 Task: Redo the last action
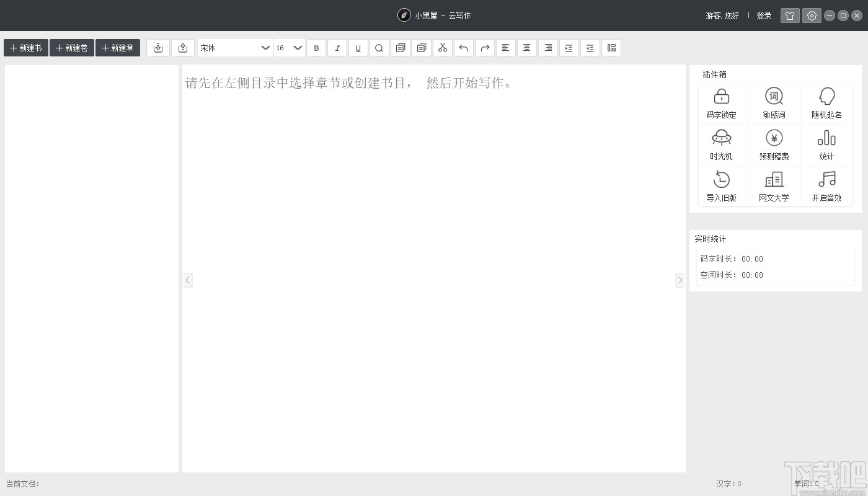[x=485, y=48]
